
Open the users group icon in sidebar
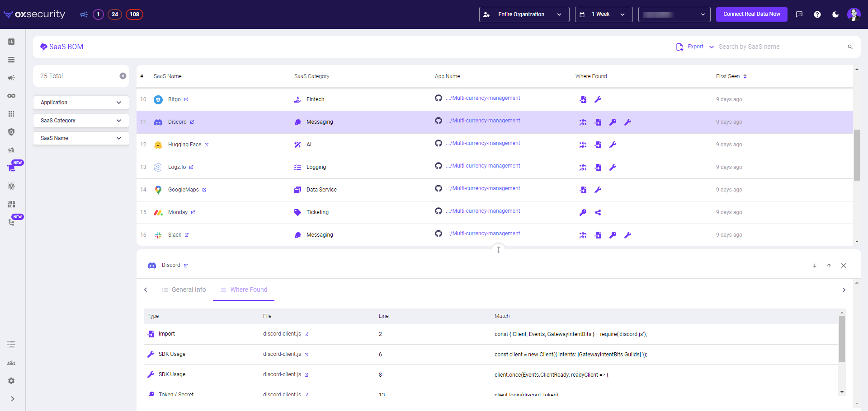pyautogui.click(x=11, y=363)
